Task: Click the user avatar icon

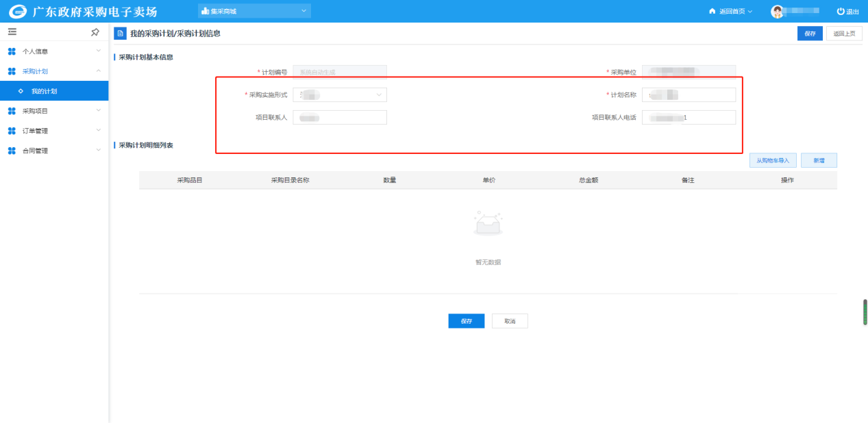Action: point(777,12)
